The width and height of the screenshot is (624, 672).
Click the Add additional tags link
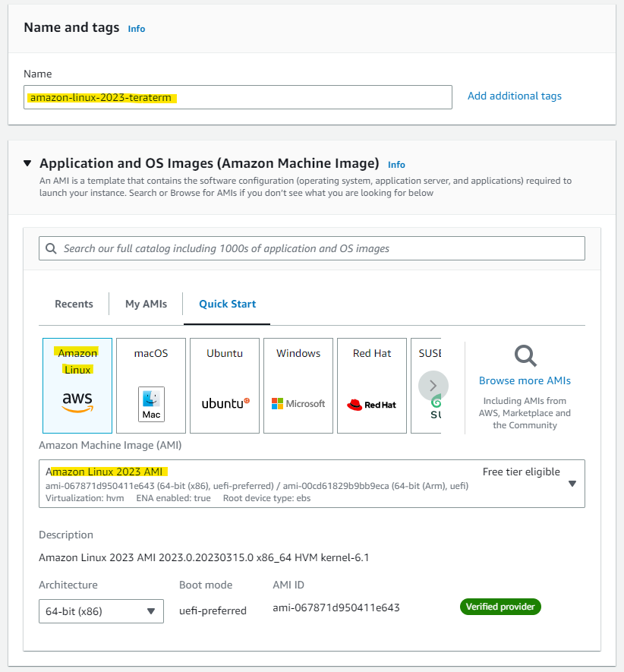tap(514, 96)
